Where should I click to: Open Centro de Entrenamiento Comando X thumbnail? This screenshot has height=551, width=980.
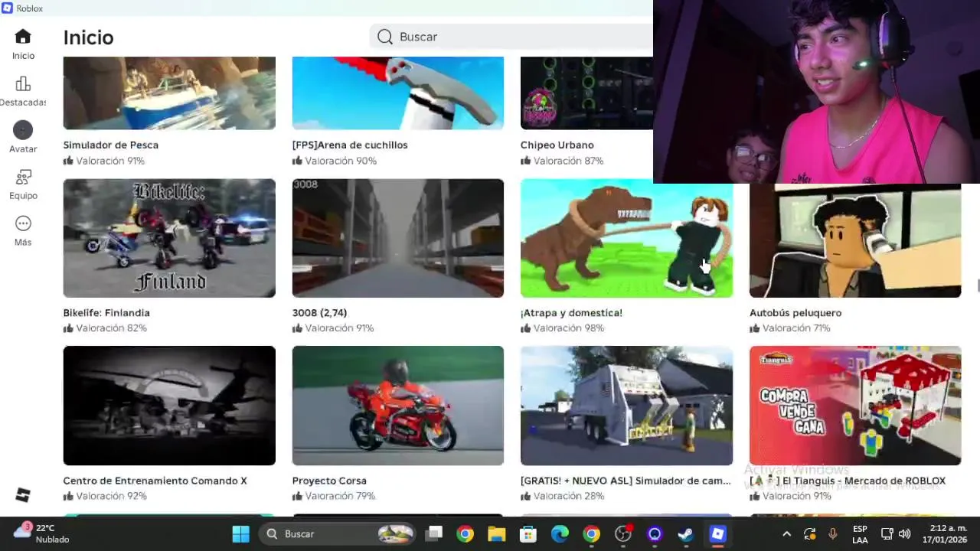click(169, 406)
